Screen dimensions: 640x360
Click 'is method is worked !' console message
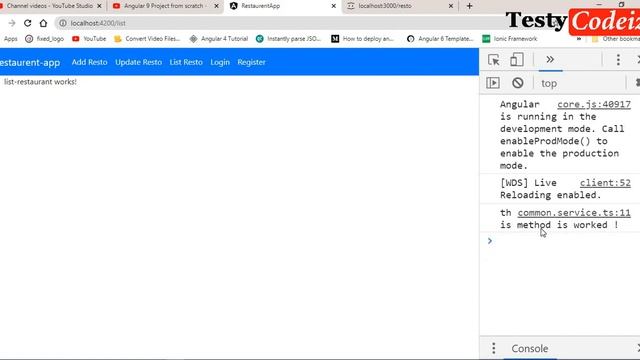(x=559, y=225)
